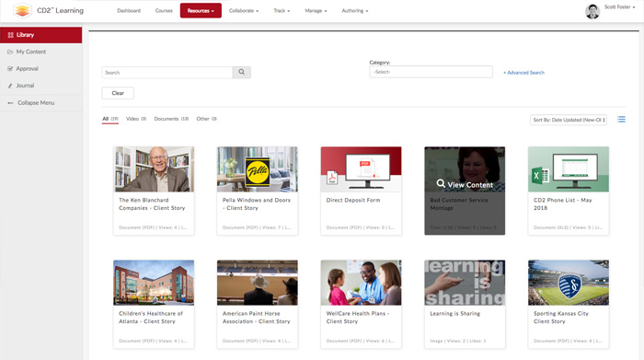644x360 pixels.
Task: Open WellCare Health Plans thumbnail
Action: click(x=361, y=283)
